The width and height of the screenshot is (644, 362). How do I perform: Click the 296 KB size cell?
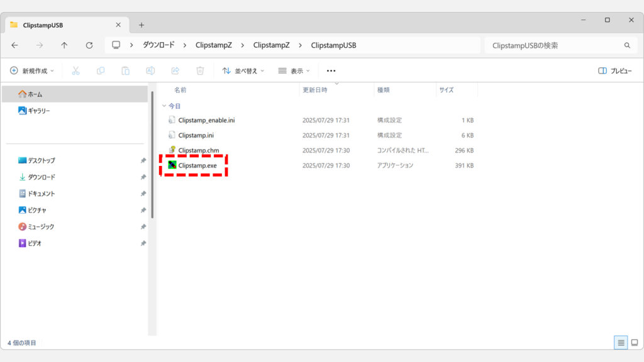(464, 150)
